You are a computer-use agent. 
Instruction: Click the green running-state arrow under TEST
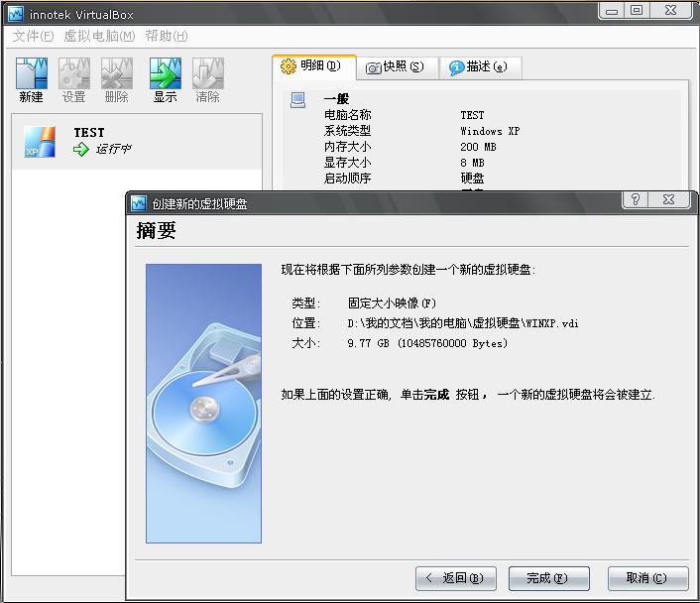pos(81,149)
